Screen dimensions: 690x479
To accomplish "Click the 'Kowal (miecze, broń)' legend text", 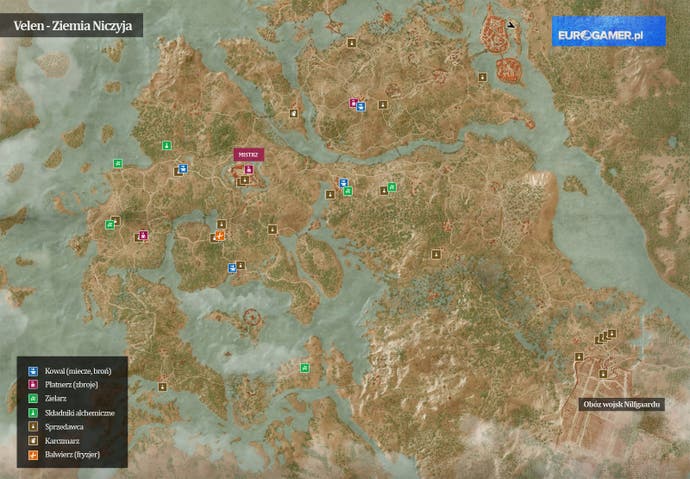I will coord(78,371).
